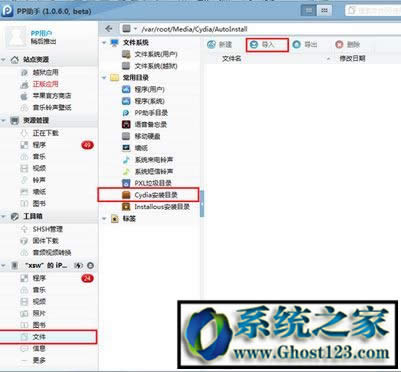
Task: Click the red 49 badge
Action: point(87,145)
